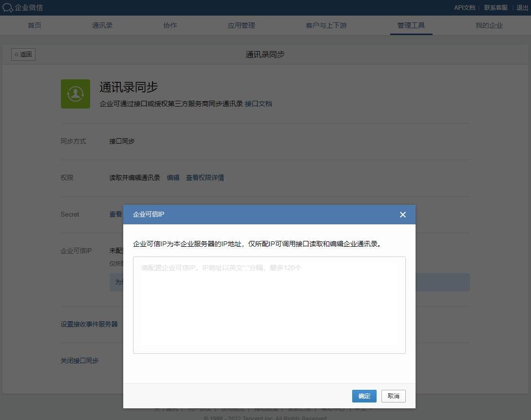The width and height of the screenshot is (531, 420).
Task: Click 联系客服 in the top bar
Action: [x=495, y=8]
